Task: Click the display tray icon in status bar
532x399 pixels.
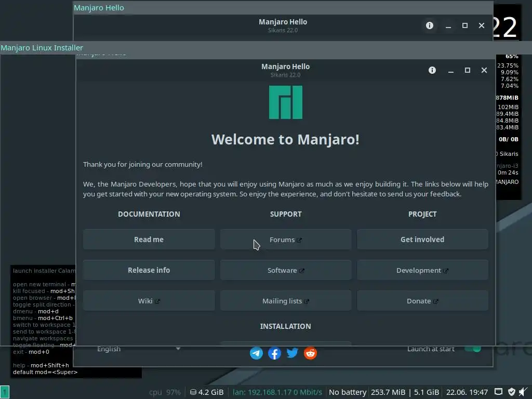Action: coord(498,392)
